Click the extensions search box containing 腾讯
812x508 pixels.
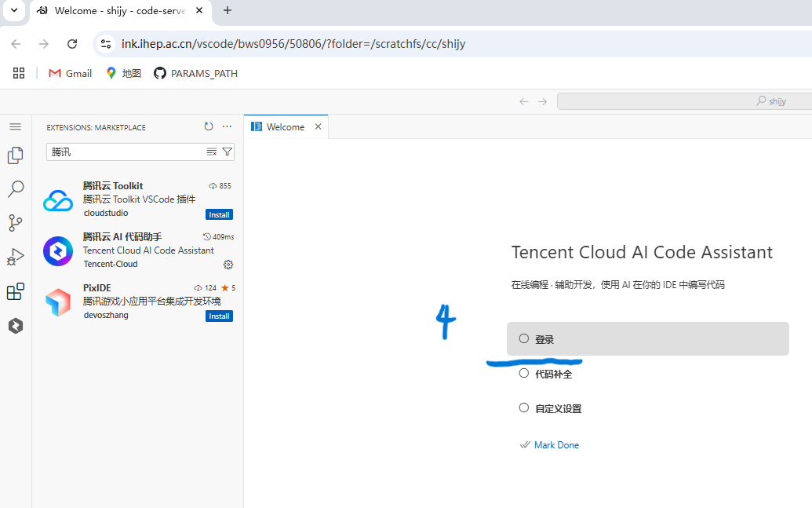[126, 152]
